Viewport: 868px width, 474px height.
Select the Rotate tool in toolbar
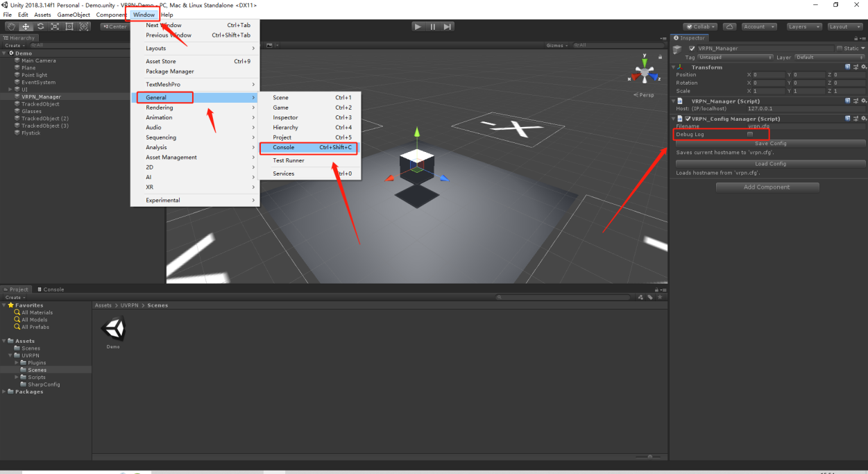click(x=40, y=26)
